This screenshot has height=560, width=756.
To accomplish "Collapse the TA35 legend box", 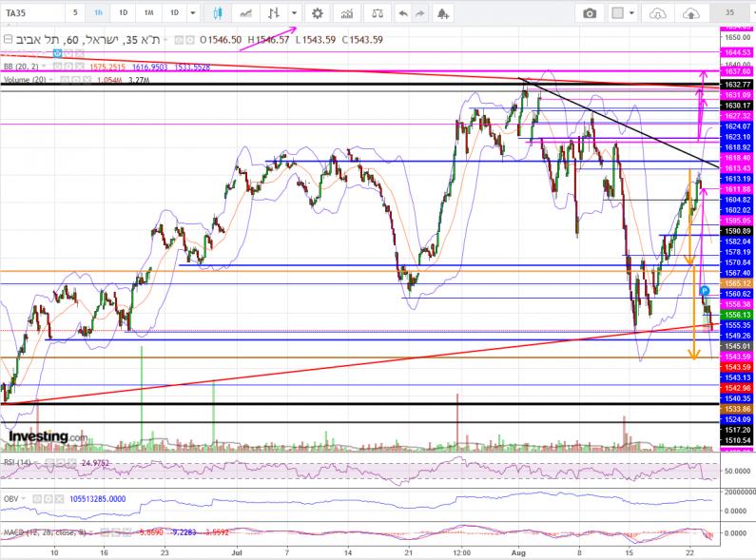I will click(x=9, y=38).
